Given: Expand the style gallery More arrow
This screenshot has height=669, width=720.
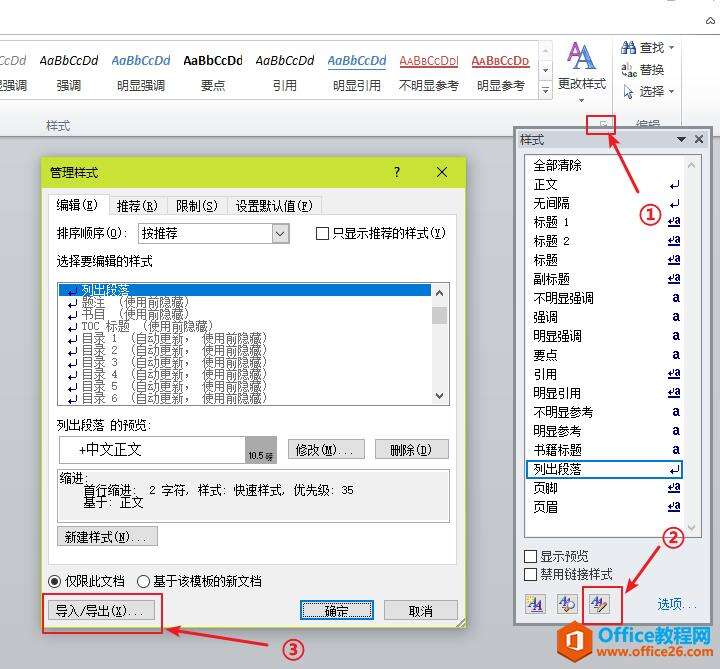Looking at the screenshot, I should (x=545, y=90).
